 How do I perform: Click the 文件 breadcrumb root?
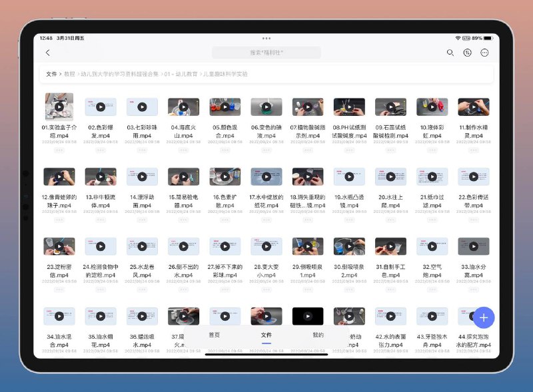[x=51, y=75]
